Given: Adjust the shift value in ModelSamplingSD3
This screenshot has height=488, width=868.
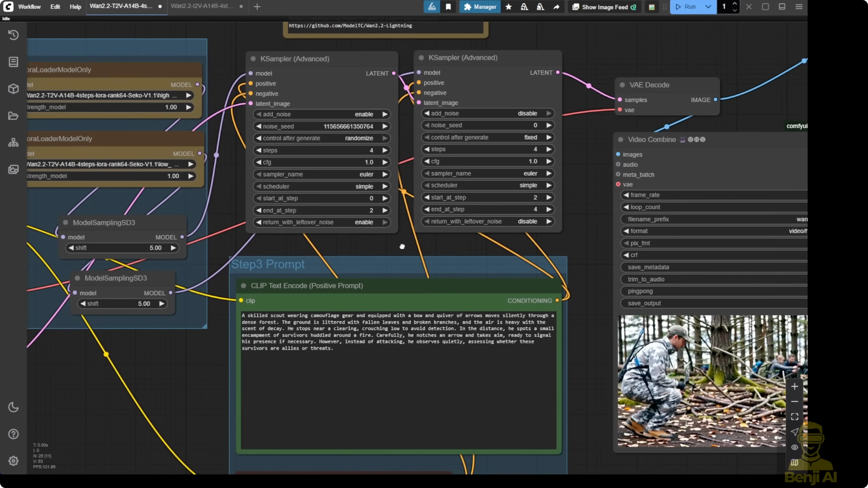Looking at the screenshot, I should pyautogui.click(x=122, y=248).
